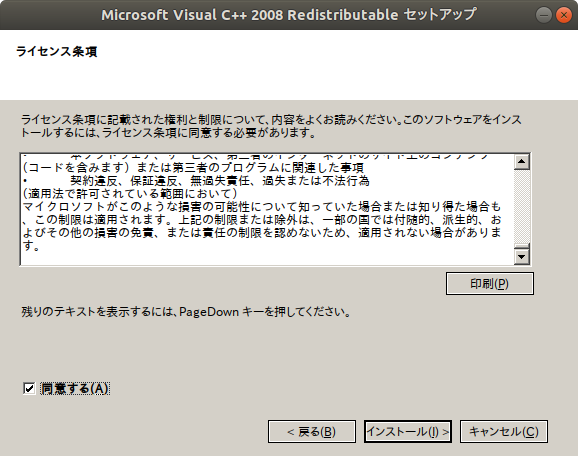
Task: Click the line (適用法で許可されている範囲において)
Action: [x=130, y=194]
